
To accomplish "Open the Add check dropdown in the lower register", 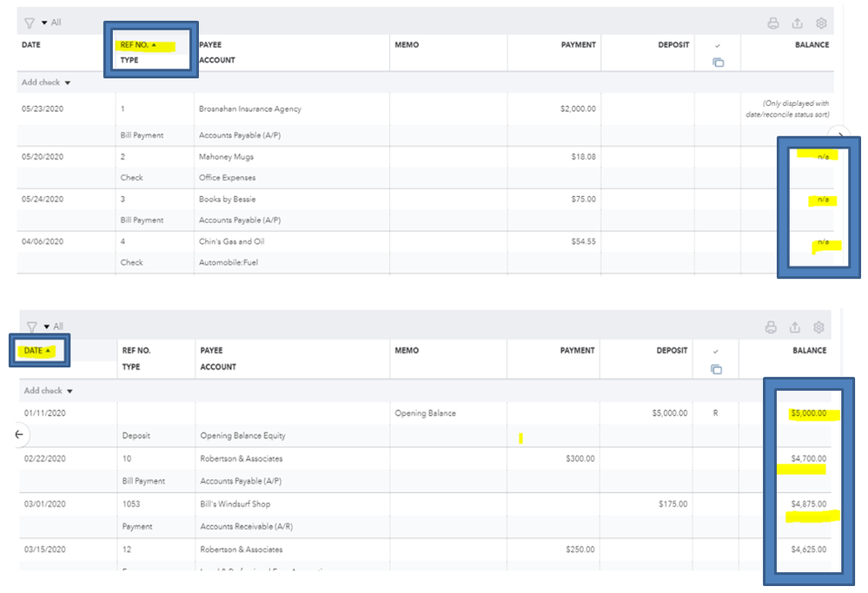I will click(x=48, y=391).
